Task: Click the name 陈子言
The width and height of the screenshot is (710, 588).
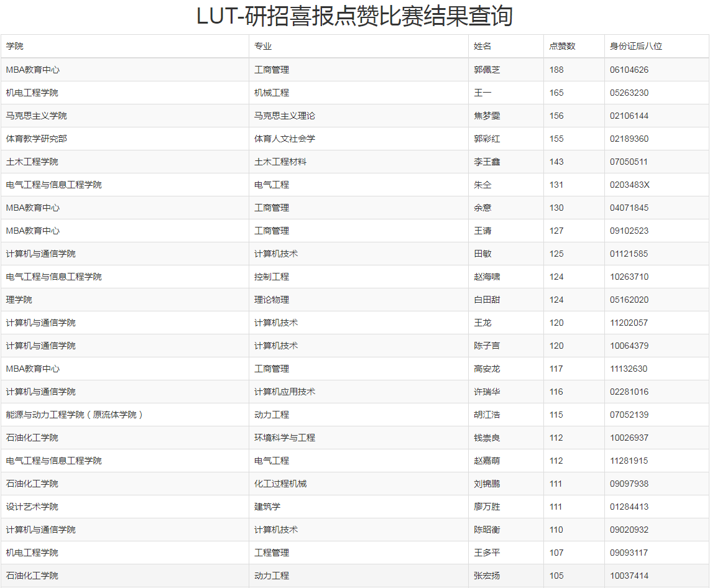Action: pos(487,347)
